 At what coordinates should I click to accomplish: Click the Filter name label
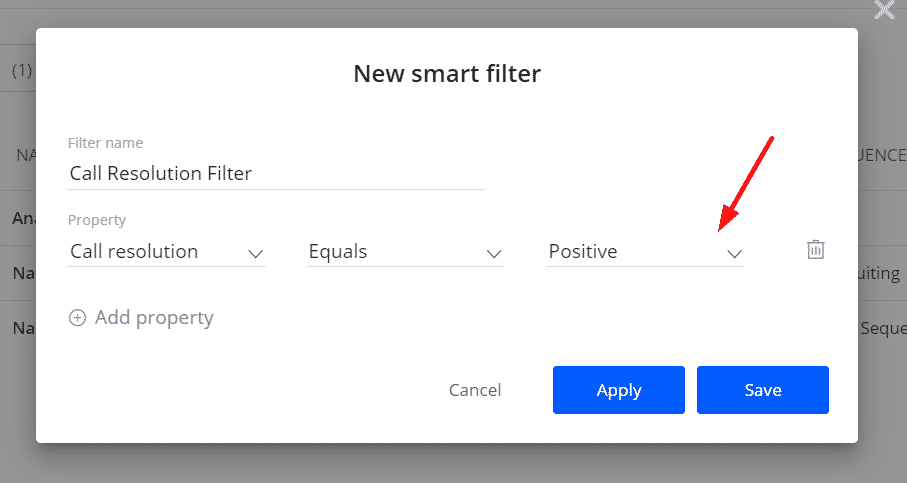(105, 143)
